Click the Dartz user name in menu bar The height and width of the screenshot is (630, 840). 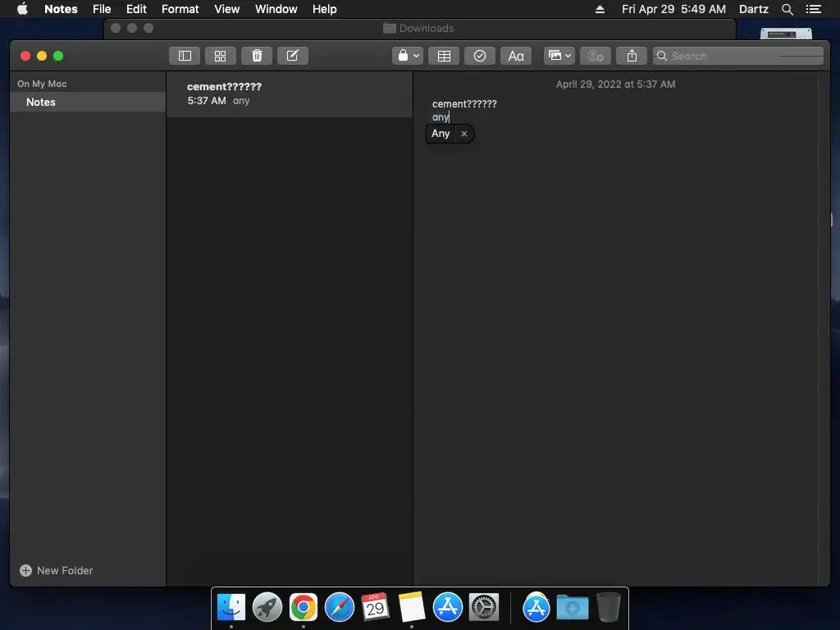[x=753, y=9]
